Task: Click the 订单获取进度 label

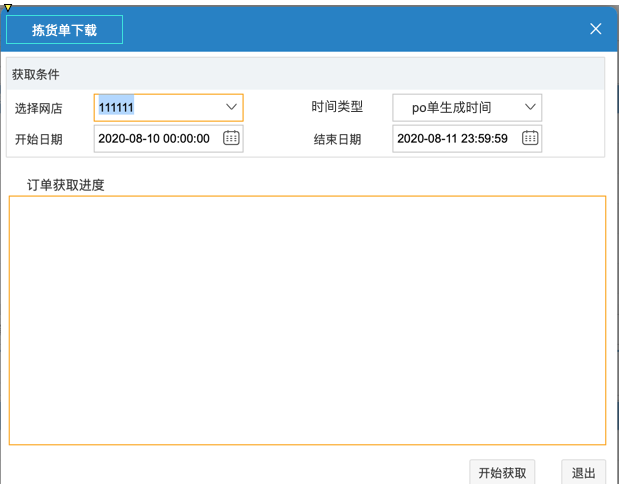Action: (x=66, y=185)
